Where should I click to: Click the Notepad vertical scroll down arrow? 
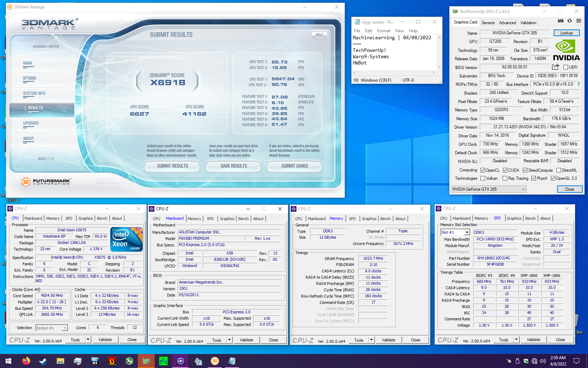pyautogui.click(x=440, y=67)
